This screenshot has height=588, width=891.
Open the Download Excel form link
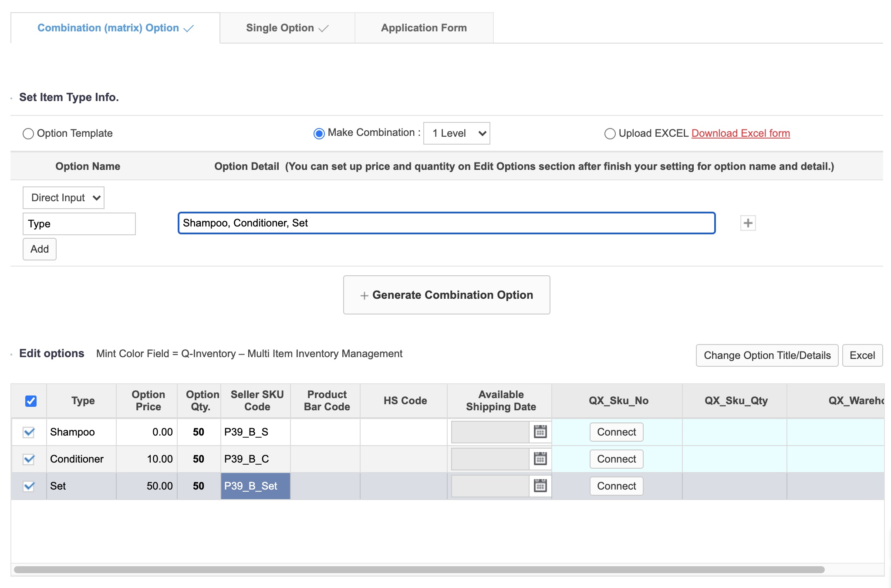click(x=740, y=133)
